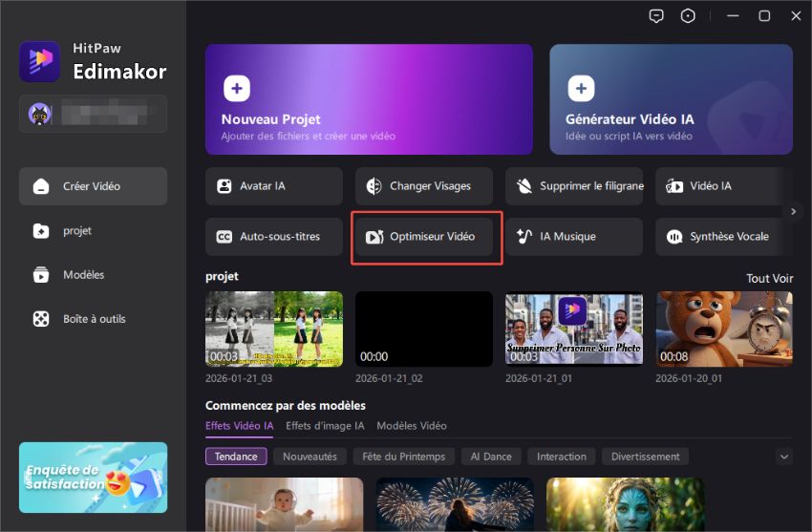Switch to Modèles Vidéo tab
Image resolution: width=812 pixels, height=532 pixels.
coord(412,426)
